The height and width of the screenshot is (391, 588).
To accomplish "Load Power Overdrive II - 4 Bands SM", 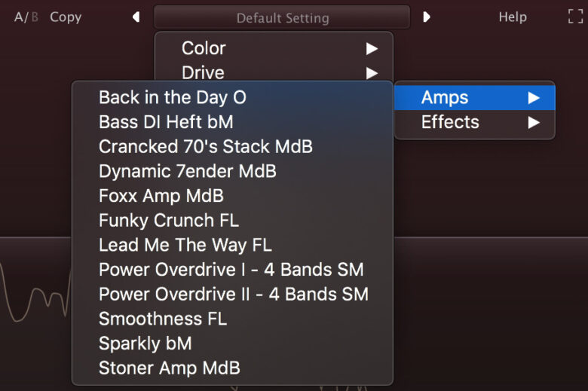I will click(x=232, y=295).
